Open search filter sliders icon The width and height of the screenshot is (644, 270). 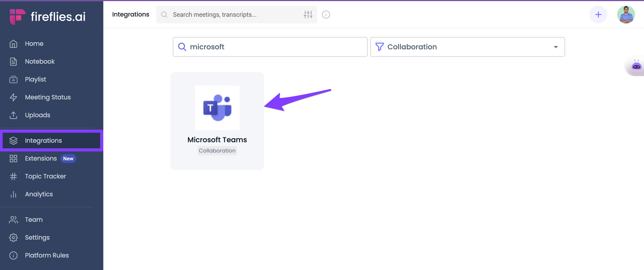click(308, 15)
